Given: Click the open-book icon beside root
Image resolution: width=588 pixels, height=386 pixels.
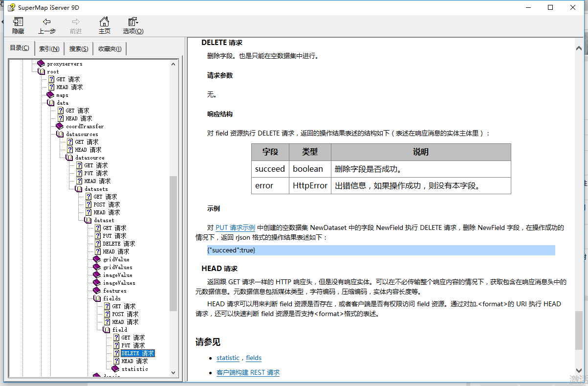Looking at the screenshot, I should tap(41, 71).
